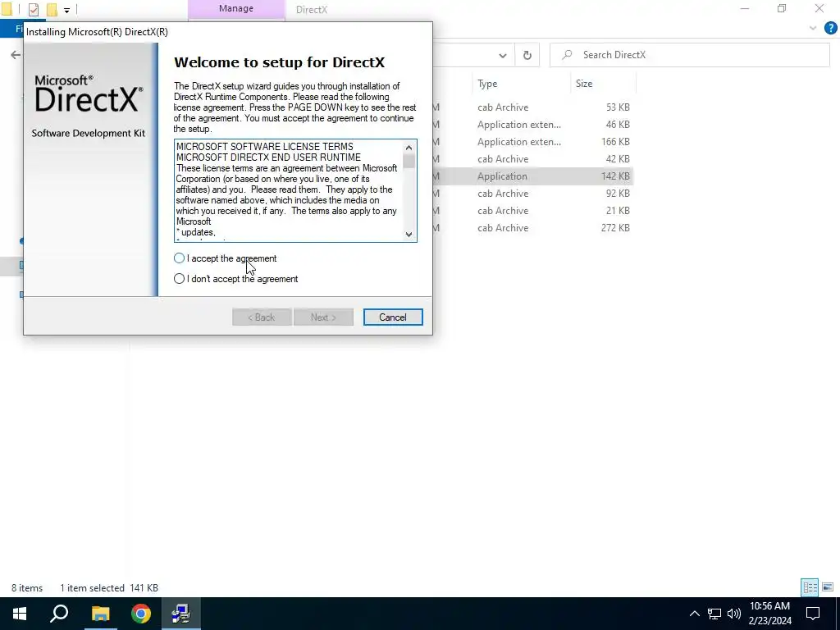
Task: Select the 166 KB Application extension row
Action: (533, 141)
